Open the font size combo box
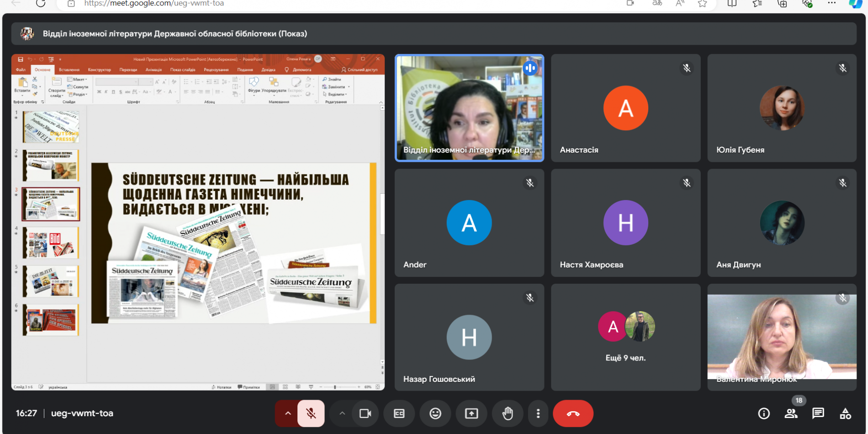Image resolution: width=868 pixels, height=434 pixels. pos(146,82)
